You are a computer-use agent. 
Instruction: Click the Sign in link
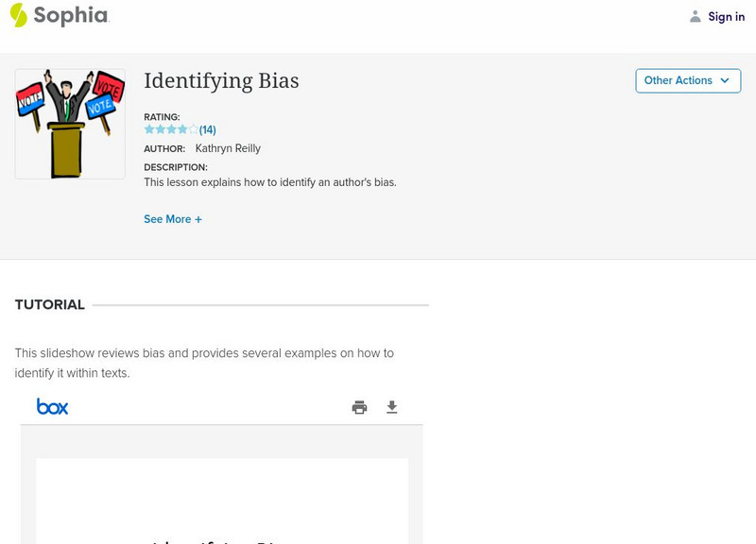click(726, 16)
